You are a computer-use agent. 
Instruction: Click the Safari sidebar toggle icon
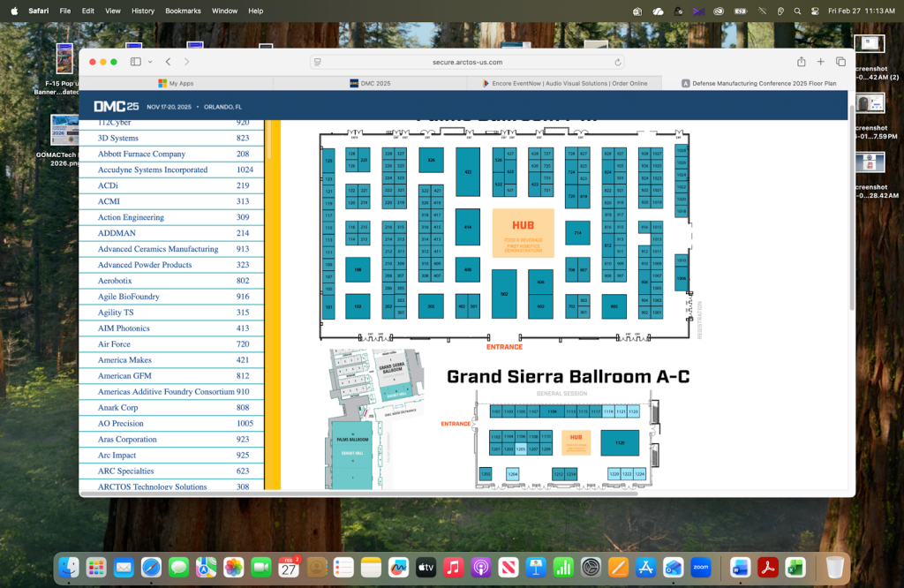135,62
